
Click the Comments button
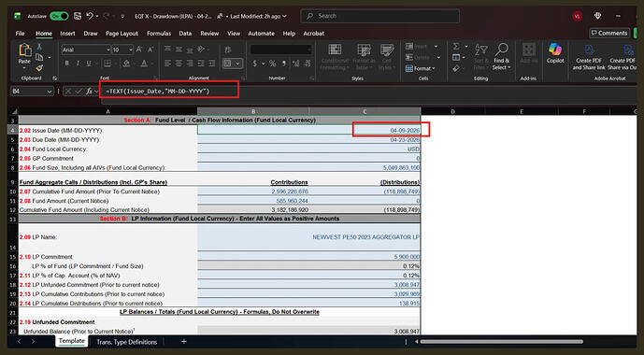[609, 34]
